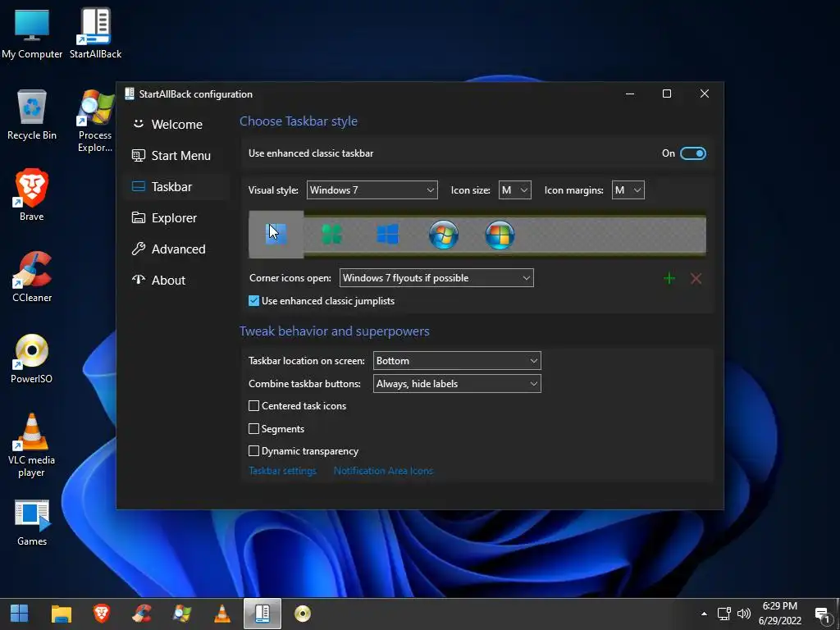Open File Explorer from the taskbar
Screen dimensions: 840x630
pyautogui.click(x=61, y=614)
